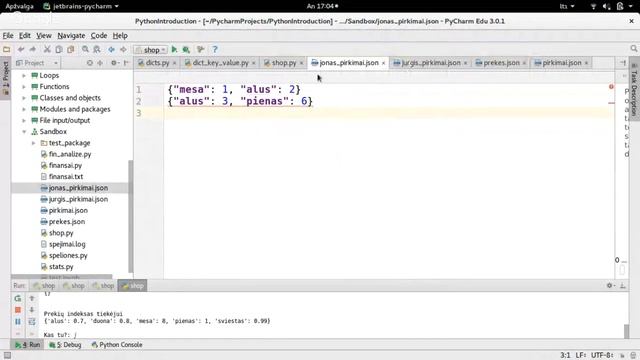Open the 5: Debug tool window button
Screen dimensions: 640x360
(65, 345)
